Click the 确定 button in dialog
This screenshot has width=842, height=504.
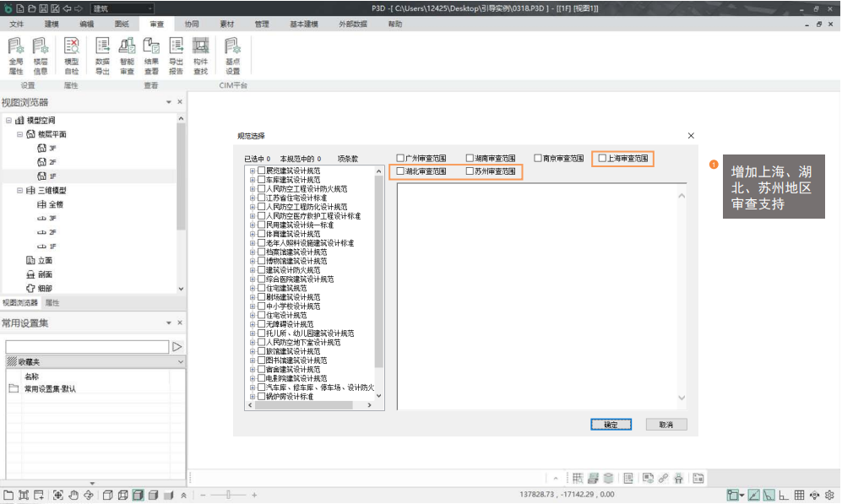tap(611, 425)
